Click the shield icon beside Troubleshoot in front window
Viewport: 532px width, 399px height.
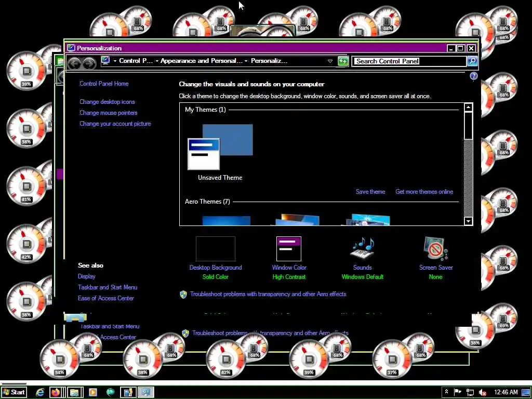tap(183, 294)
